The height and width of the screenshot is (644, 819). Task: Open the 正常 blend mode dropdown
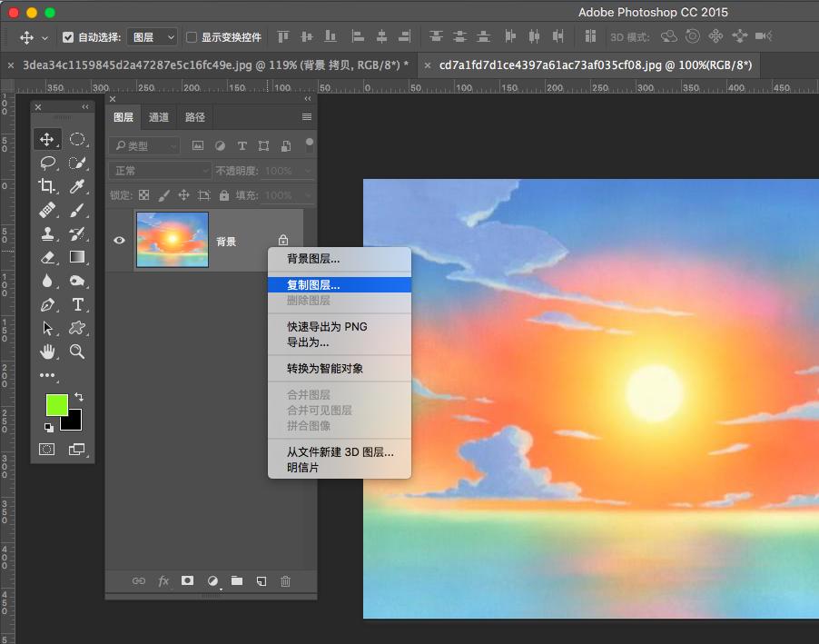pos(159,171)
